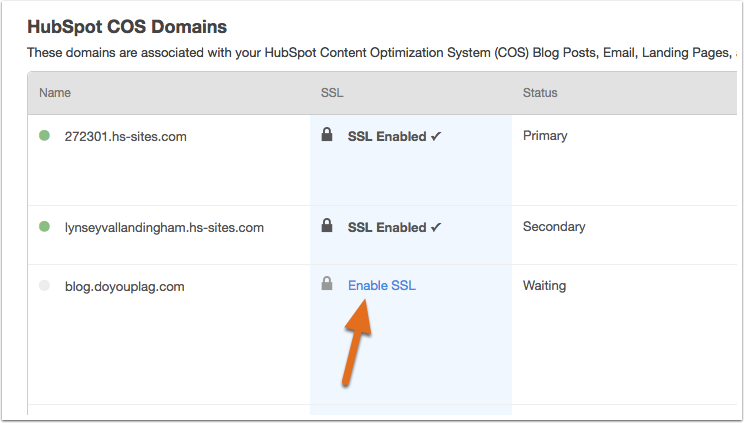Click the Primary status text
The width and height of the screenshot is (744, 423).
click(x=545, y=136)
